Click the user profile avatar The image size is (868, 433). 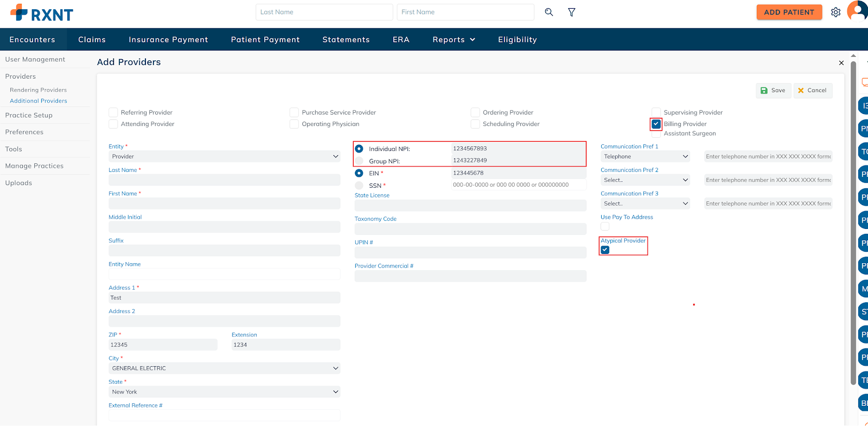(858, 11)
